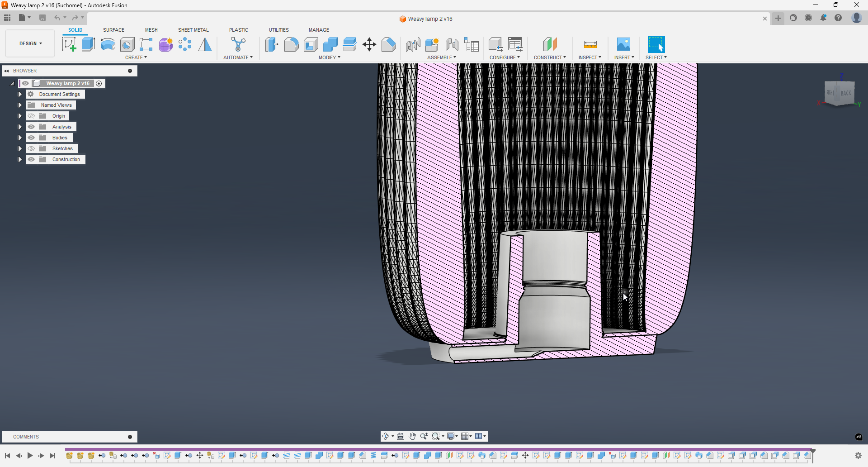This screenshot has width=868, height=467.
Task: Open timeline settings gear
Action: pyautogui.click(x=858, y=456)
